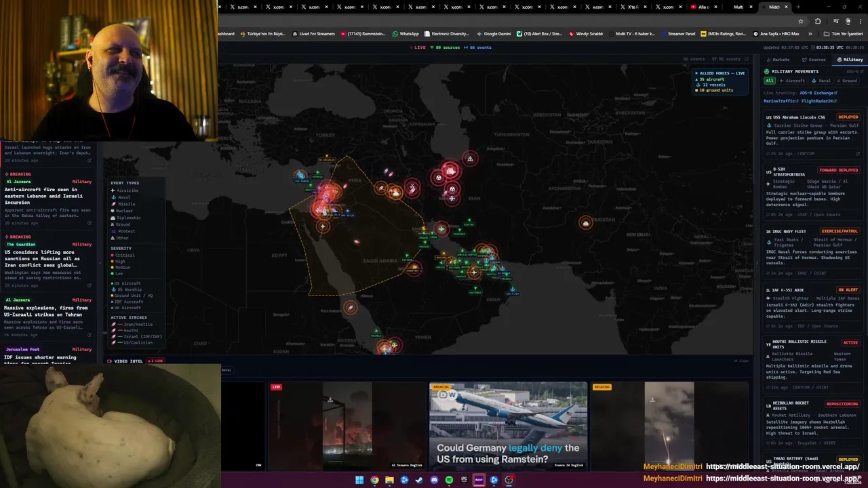The image size is (868, 488).
Task: Open File Explorer from the taskbar
Action: pyautogui.click(x=389, y=480)
